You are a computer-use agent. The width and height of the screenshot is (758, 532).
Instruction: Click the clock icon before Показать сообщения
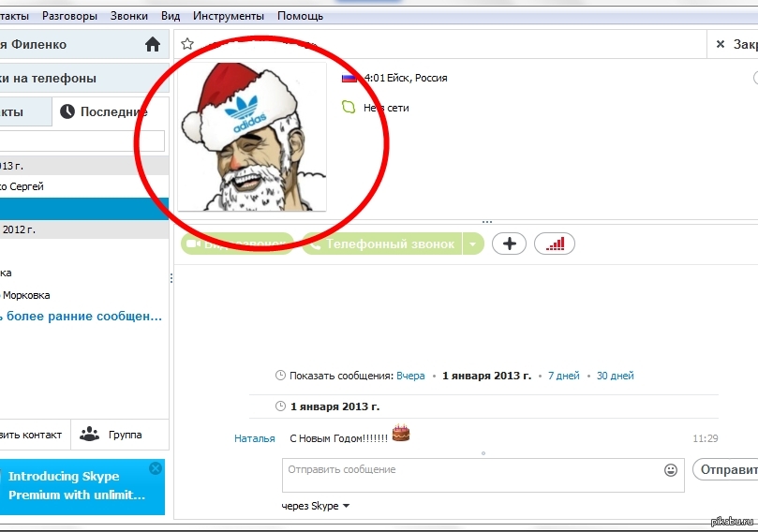tap(280, 376)
